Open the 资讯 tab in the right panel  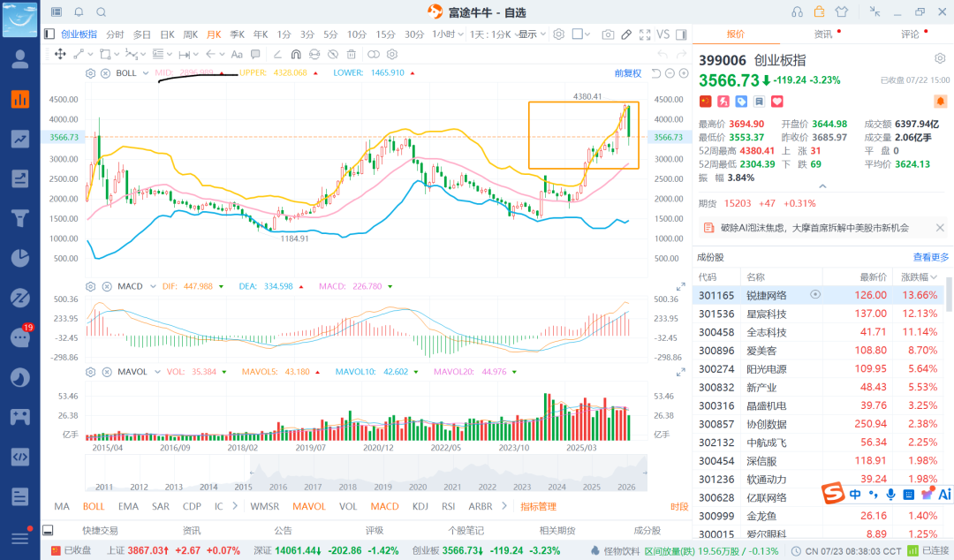coord(823,34)
